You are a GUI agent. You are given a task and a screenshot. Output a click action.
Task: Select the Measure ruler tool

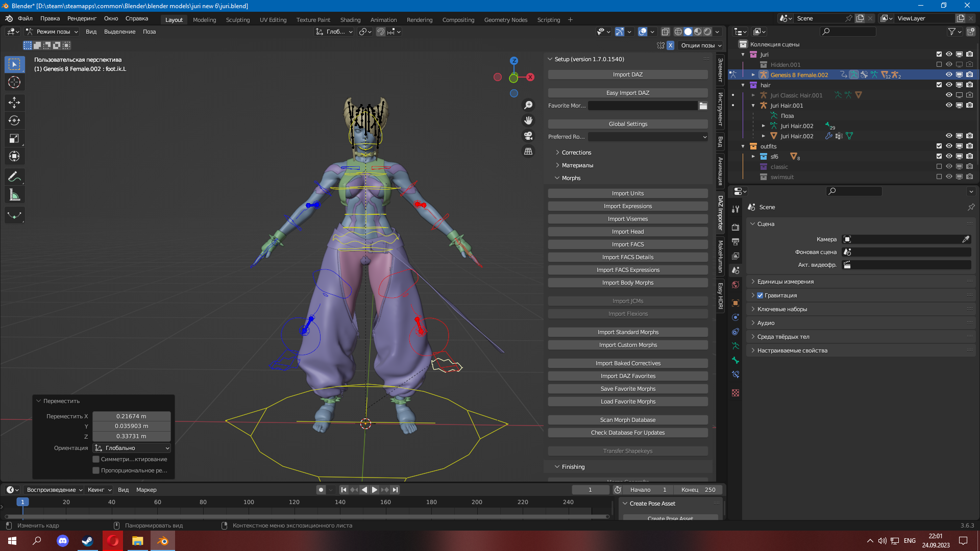click(x=14, y=195)
